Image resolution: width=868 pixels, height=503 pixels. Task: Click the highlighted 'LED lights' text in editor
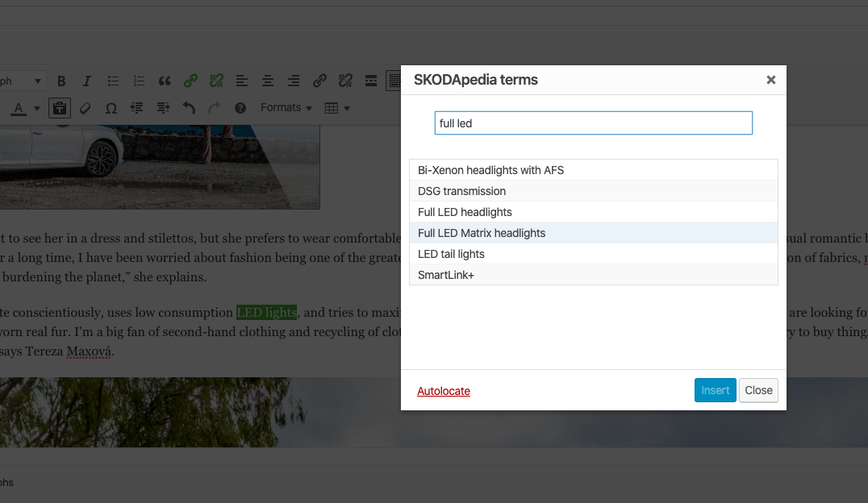coord(266,313)
